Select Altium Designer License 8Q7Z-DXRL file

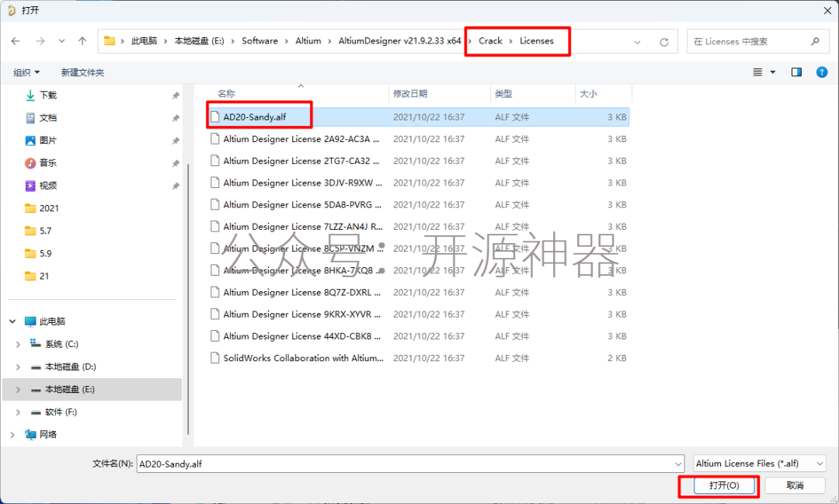tap(418, 293)
